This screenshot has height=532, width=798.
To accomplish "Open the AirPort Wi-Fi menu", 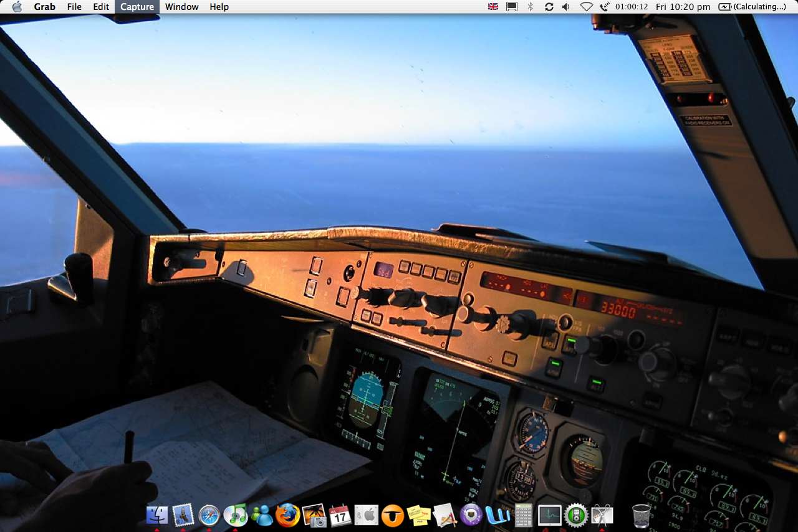I will pyautogui.click(x=587, y=7).
